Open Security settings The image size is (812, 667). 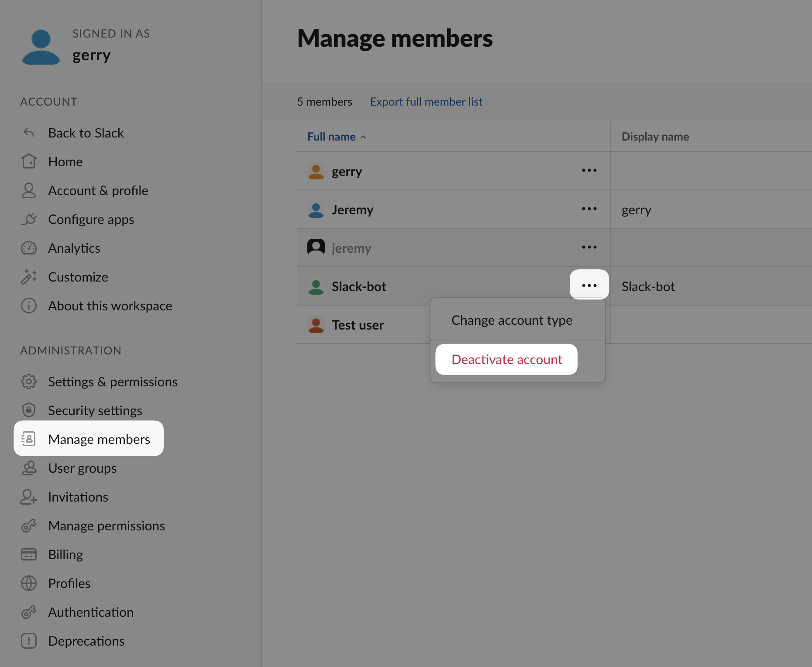tap(95, 410)
